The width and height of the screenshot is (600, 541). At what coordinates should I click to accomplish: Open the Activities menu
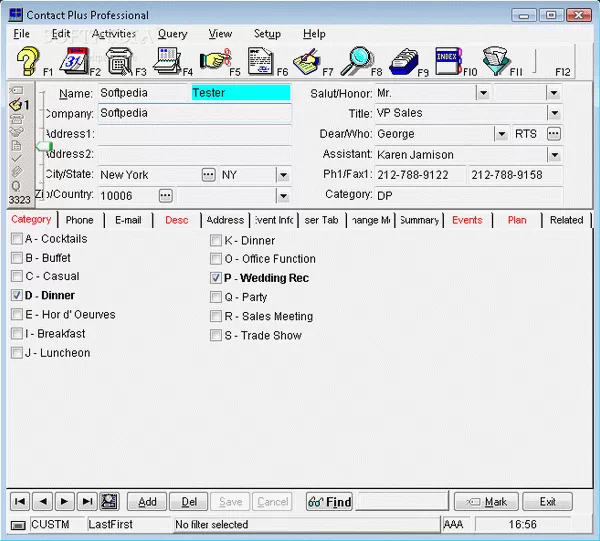coord(114,34)
